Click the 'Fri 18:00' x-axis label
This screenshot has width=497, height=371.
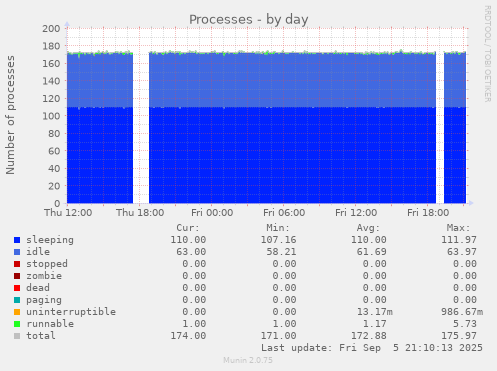tap(428, 213)
